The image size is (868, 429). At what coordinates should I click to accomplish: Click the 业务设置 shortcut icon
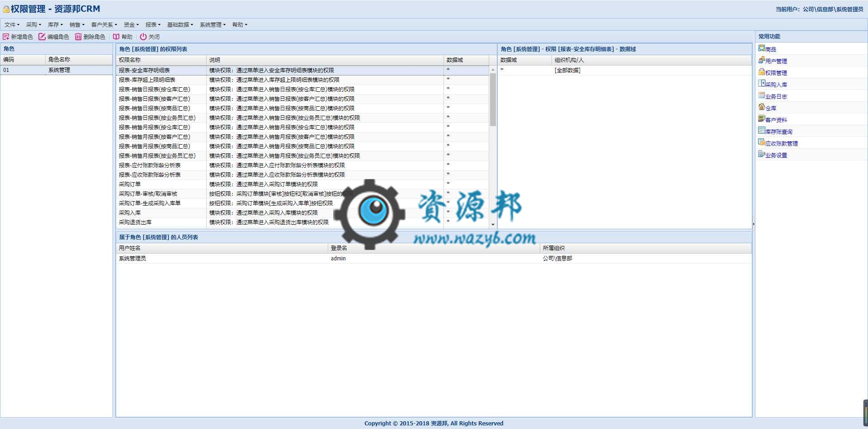762,154
